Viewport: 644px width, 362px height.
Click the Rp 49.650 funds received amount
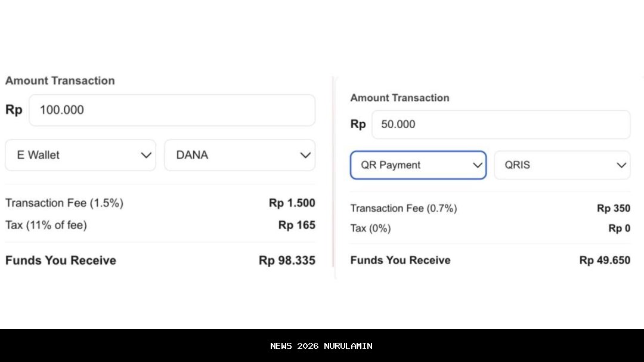point(605,261)
